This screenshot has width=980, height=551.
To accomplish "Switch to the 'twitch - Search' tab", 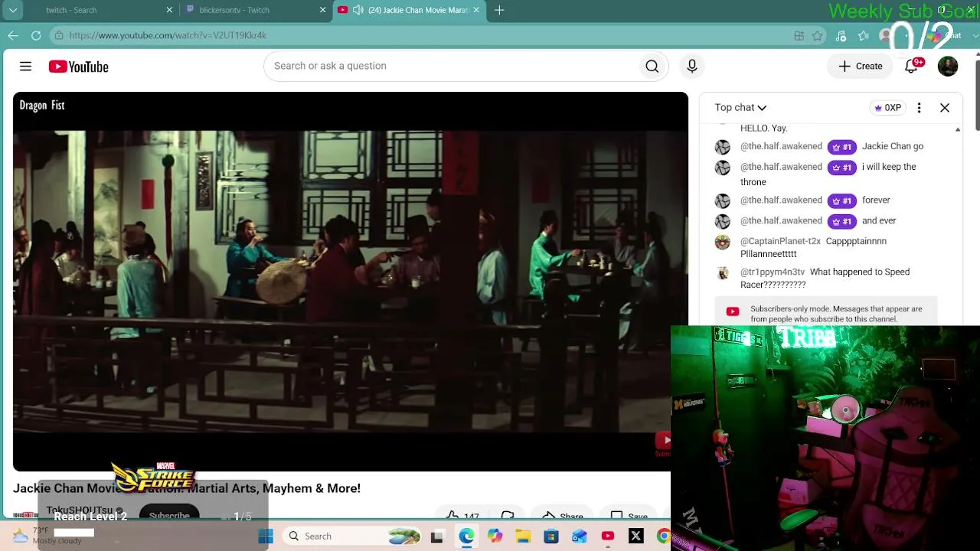I will tap(101, 10).
